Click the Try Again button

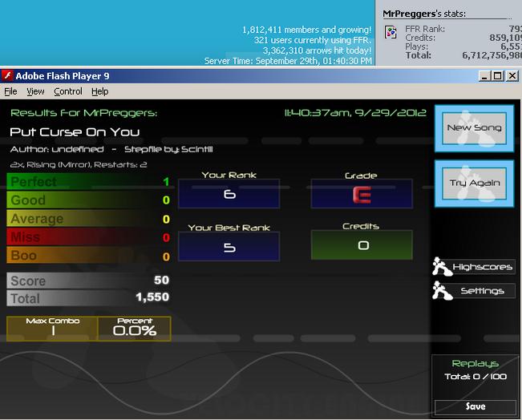[475, 184]
